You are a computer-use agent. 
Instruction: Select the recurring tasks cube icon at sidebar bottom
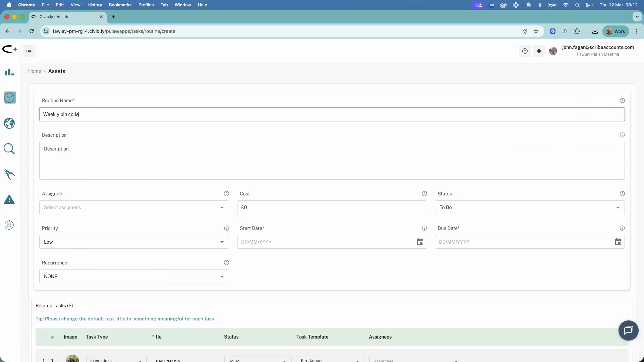9,225
